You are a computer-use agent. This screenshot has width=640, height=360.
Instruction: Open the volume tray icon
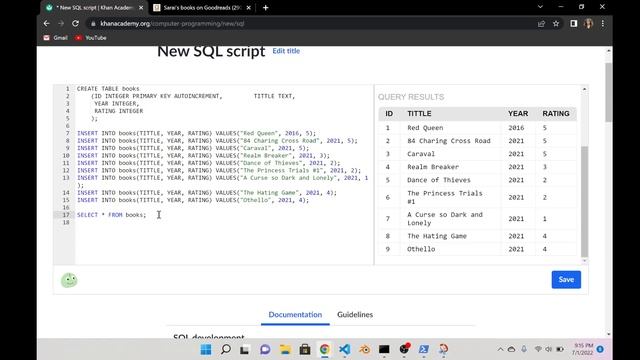point(549,349)
